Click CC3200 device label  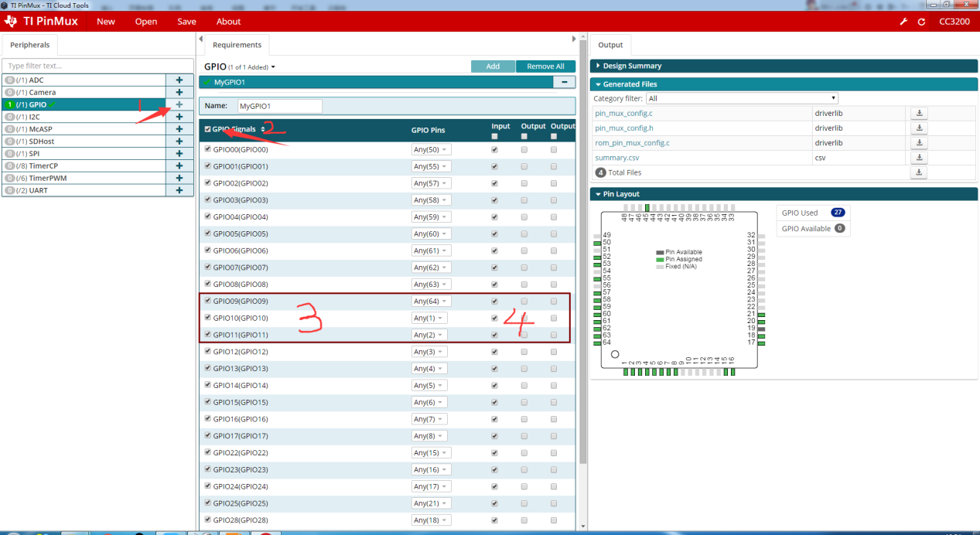(x=954, y=22)
